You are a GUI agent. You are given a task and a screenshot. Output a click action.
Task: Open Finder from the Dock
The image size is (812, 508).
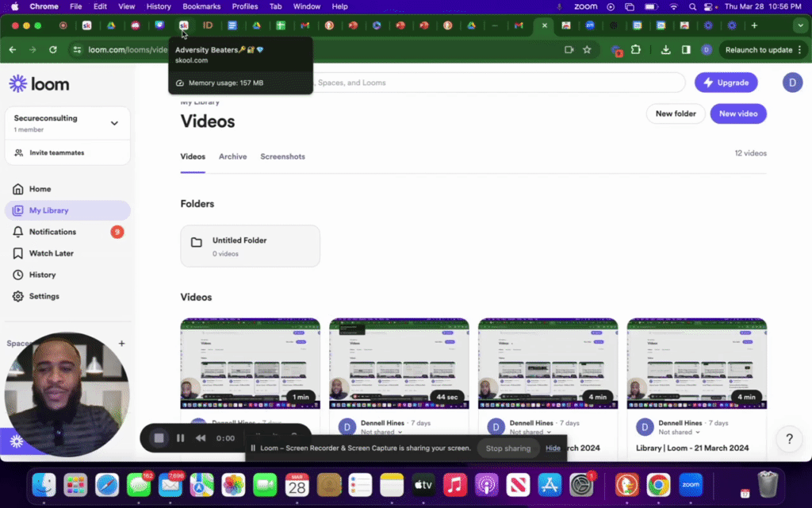coord(44,485)
